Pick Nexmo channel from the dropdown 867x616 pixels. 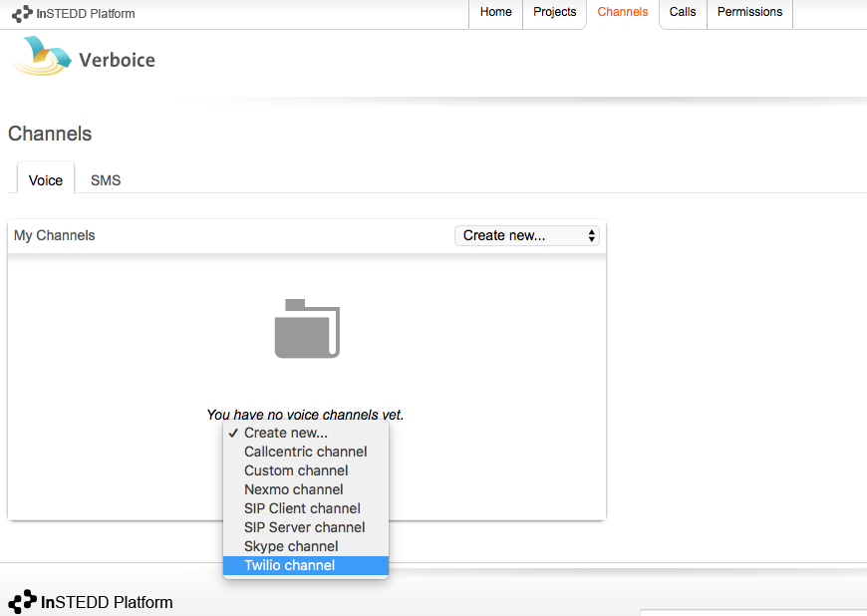click(306, 489)
